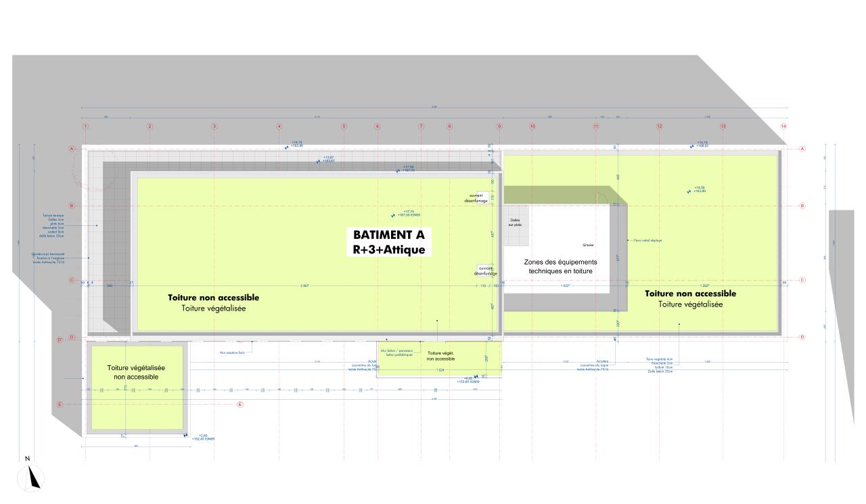This screenshot has width=866, height=504.
Task: Click the lower ouvrant désenfumage hatch
Action: click(x=486, y=271)
